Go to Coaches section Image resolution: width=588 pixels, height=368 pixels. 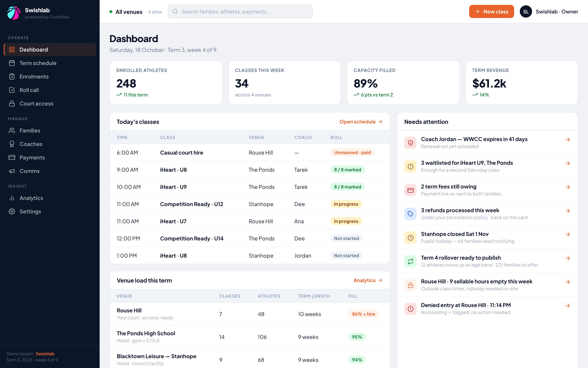(50, 144)
